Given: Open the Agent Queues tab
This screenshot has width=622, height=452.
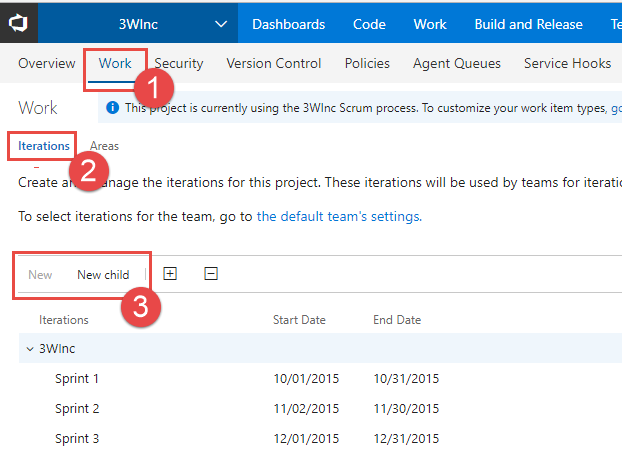Looking at the screenshot, I should (x=457, y=63).
